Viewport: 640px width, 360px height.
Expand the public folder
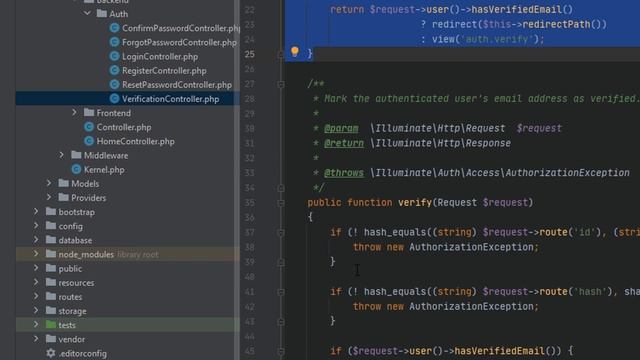tap(36, 268)
